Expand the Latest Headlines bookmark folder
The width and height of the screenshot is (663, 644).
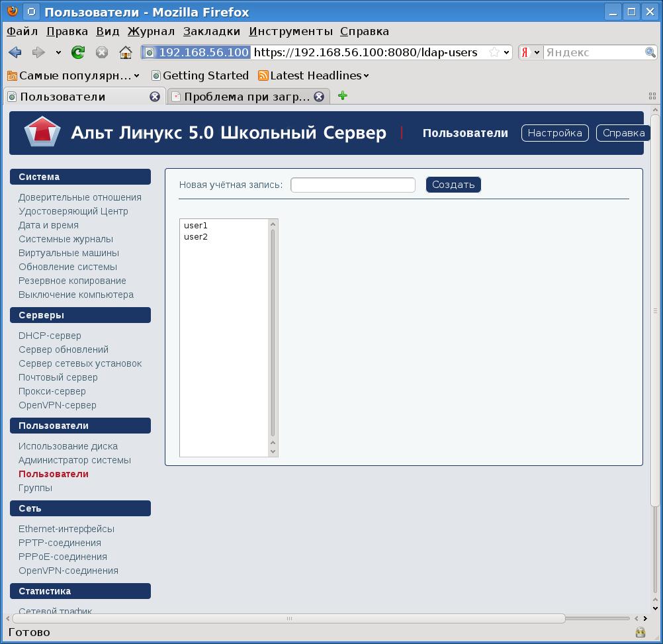[313, 75]
